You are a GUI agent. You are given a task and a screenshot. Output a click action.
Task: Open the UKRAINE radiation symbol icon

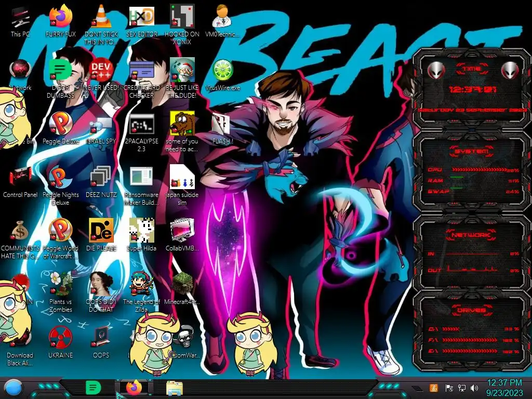60,337
